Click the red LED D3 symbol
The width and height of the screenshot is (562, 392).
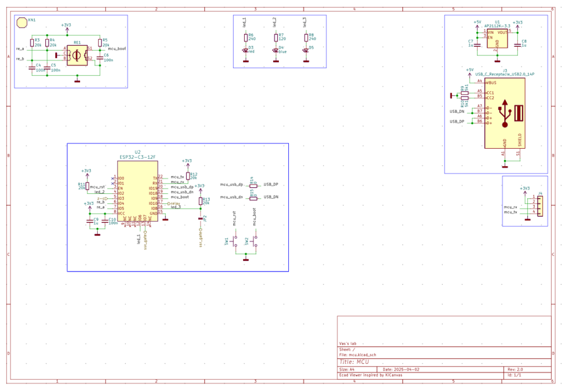[x=246, y=50]
